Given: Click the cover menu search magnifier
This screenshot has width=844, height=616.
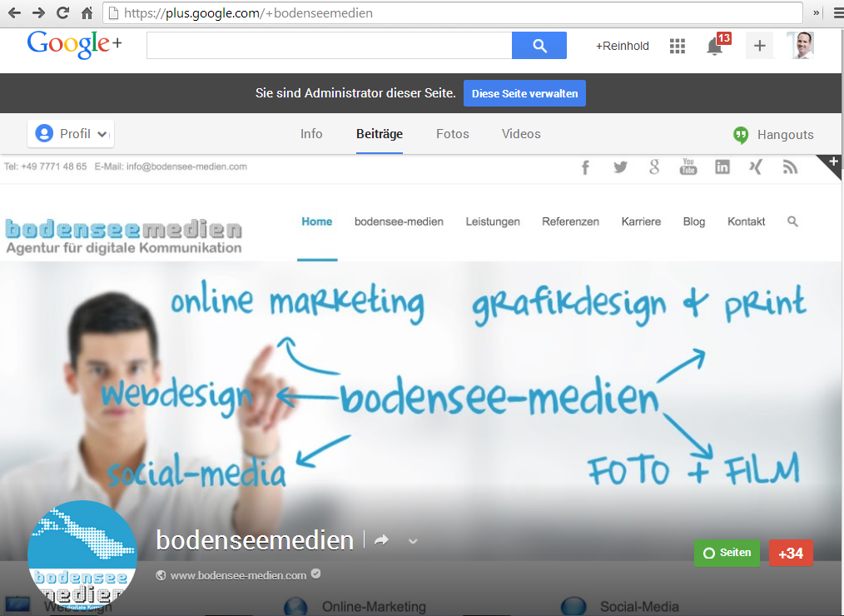Looking at the screenshot, I should (792, 221).
